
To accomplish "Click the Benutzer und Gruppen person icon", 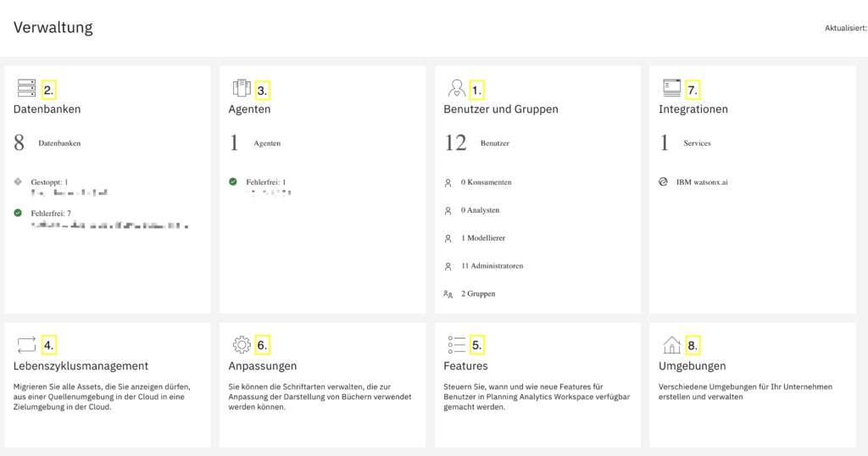I will tap(457, 88).
